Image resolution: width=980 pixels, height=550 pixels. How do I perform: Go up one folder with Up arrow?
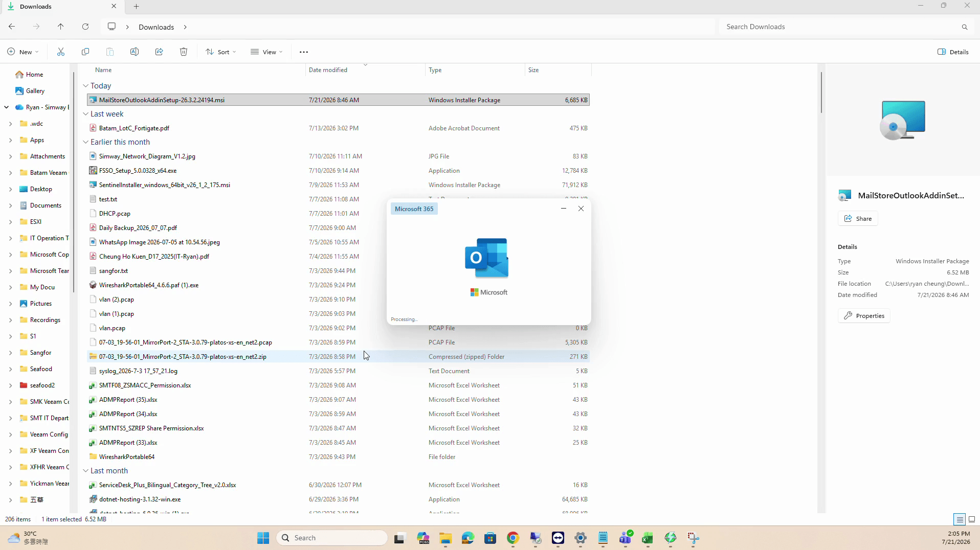point(61,27)
